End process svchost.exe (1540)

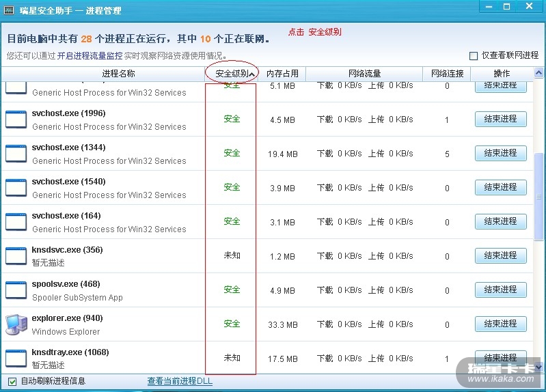(x=501, y=187)
